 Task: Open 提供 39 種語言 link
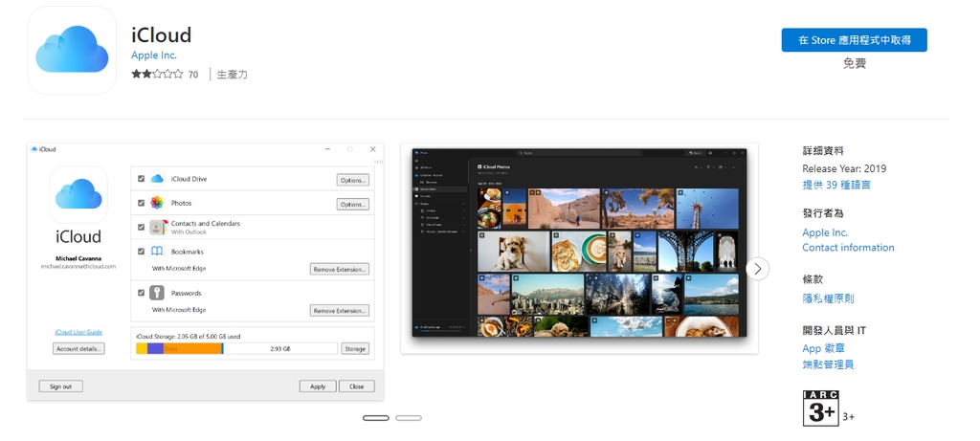(x=836, y=185)
